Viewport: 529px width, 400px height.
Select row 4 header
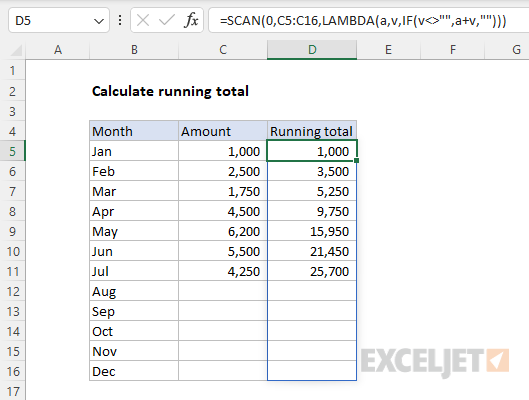click(12, 131)
